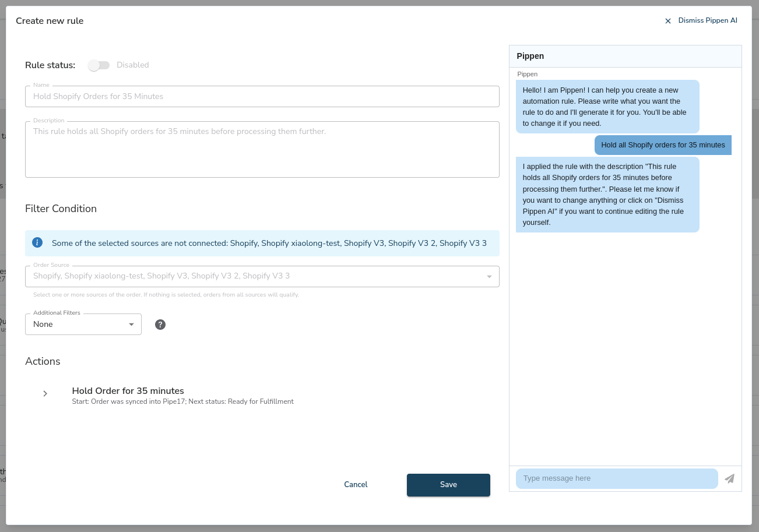The width and height of the screenshot is (759, 532).
Task: Click the Create new rule dialog title
Action: pyautogui.click(x=50, y=21)
